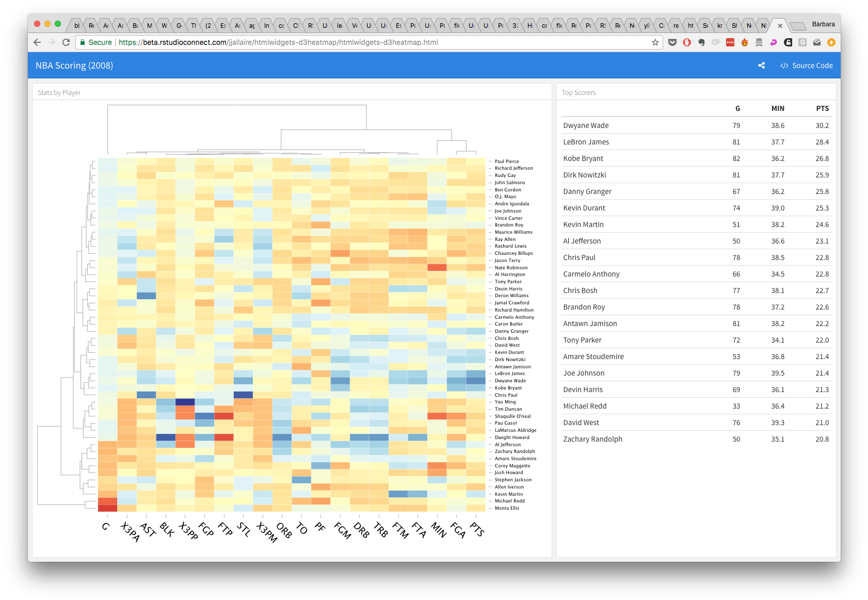The width and height of the screenshot is (868, 600).
Task: Click the grey G extension icon
Action: [802, 42]
